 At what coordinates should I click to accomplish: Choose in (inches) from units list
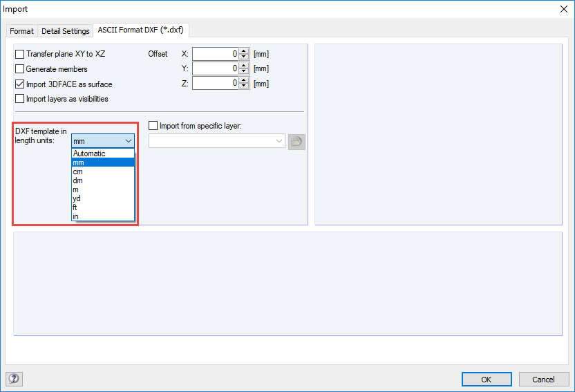[103, 216]
